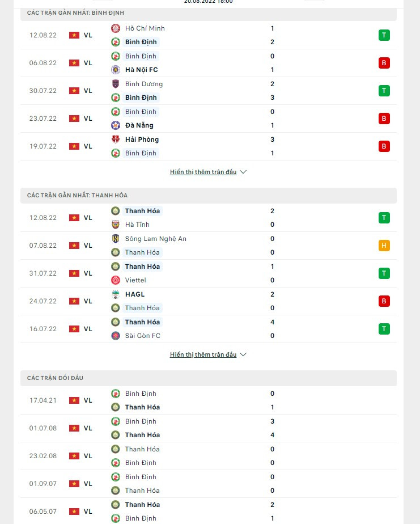Click red B badge for HAGL match

click(384, 301)
